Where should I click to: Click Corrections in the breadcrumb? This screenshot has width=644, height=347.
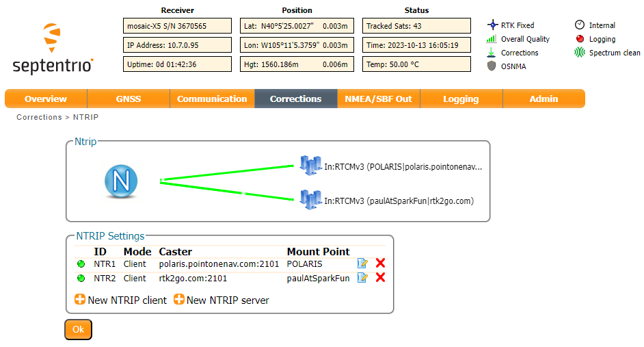tap(39, 117)
